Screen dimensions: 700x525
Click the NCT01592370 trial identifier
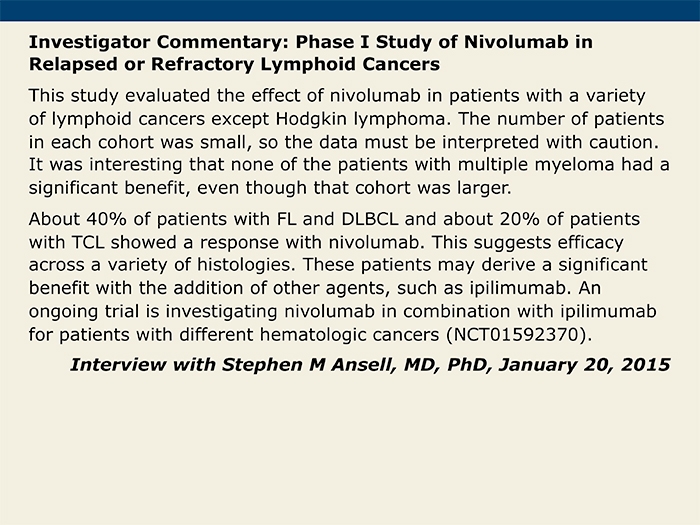[517, 334]
